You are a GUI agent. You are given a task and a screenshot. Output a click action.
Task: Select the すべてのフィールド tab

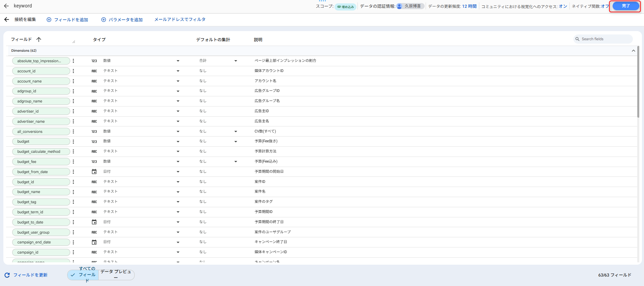pyautogui.click(x=83, y=275)
